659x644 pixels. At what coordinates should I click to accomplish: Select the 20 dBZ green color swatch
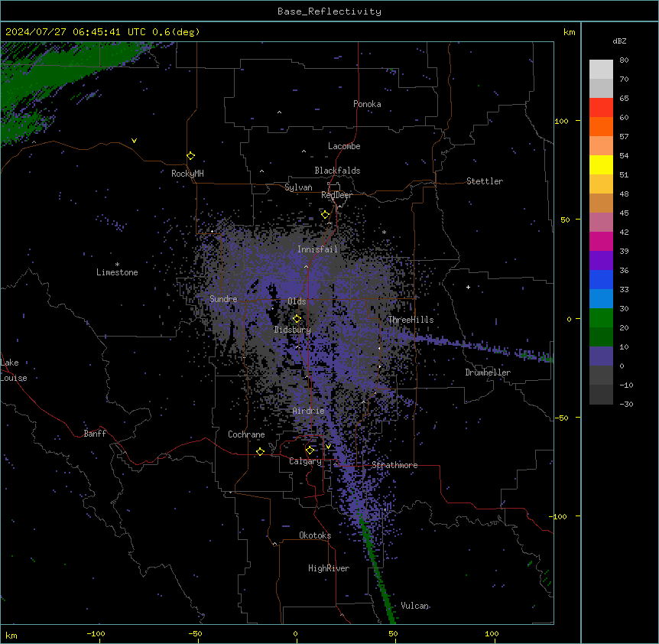(601, 318)
